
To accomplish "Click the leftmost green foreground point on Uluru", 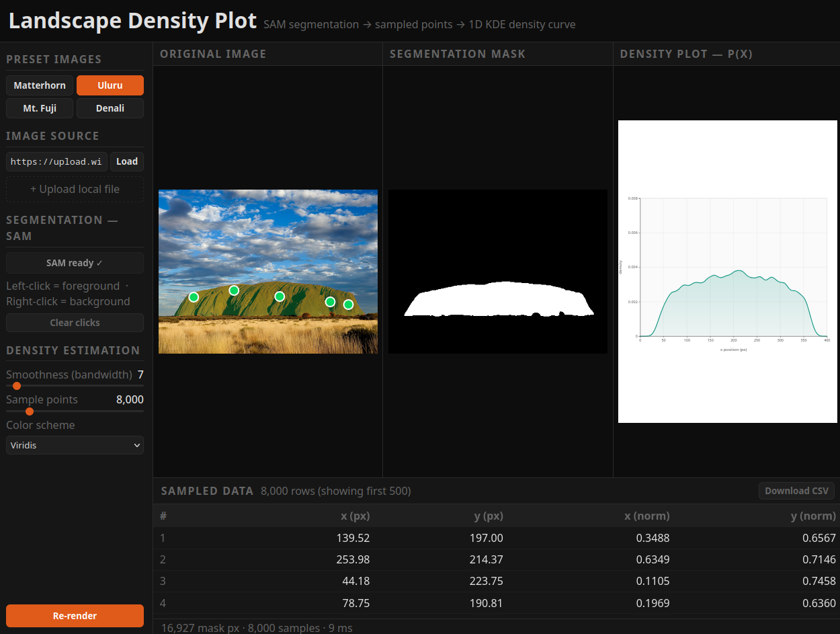I will pos(194,297).
